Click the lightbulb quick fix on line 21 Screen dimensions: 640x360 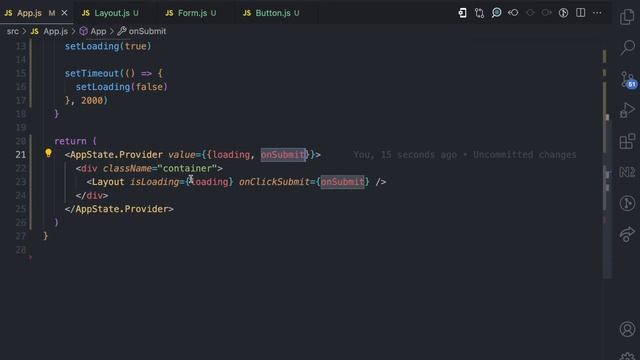pos(48,153)
